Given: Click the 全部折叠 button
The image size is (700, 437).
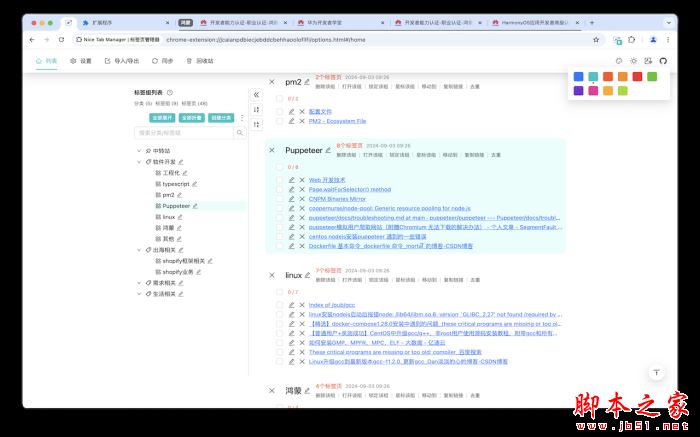Looking at the screenshot, I should point(192,118).
